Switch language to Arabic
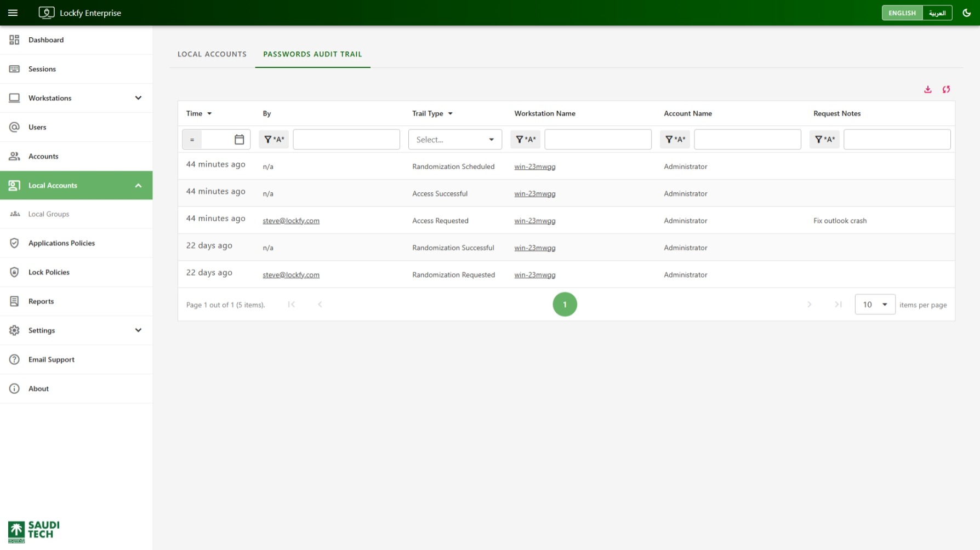The height and width of the screenshot is (550, 980). (x=937, y=13)
